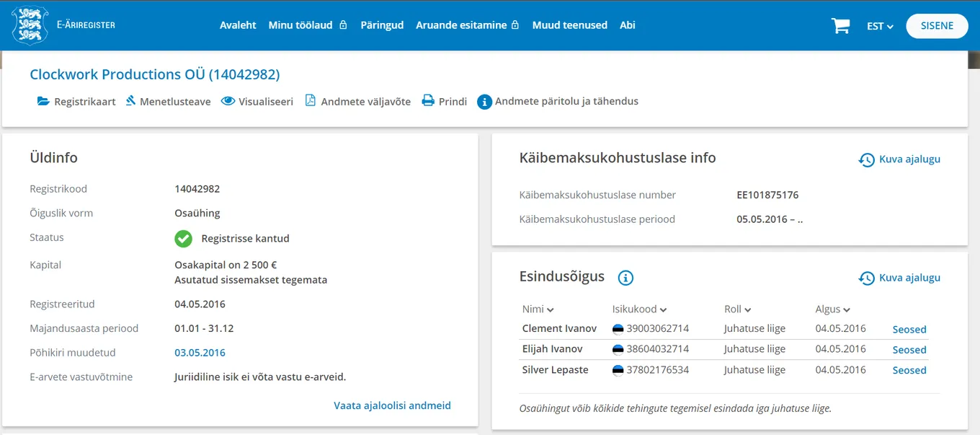Open Menetlusteave link
This screenshot has width=980, height=435.
(175, 102)
